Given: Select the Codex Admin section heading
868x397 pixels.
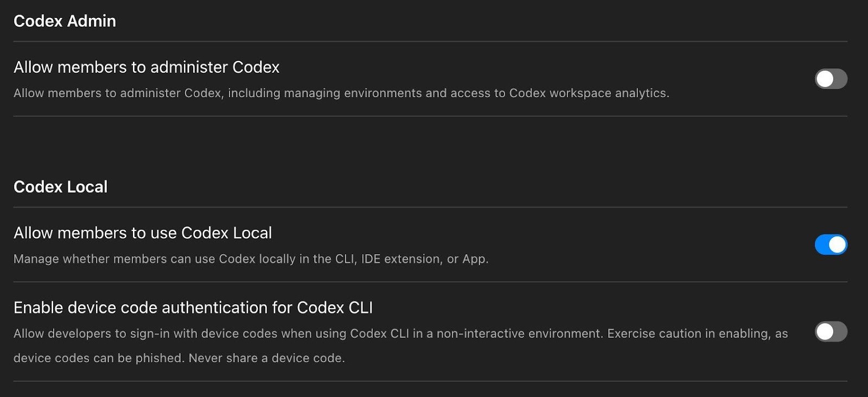Looking at the screenshot, I should point(65,21).
